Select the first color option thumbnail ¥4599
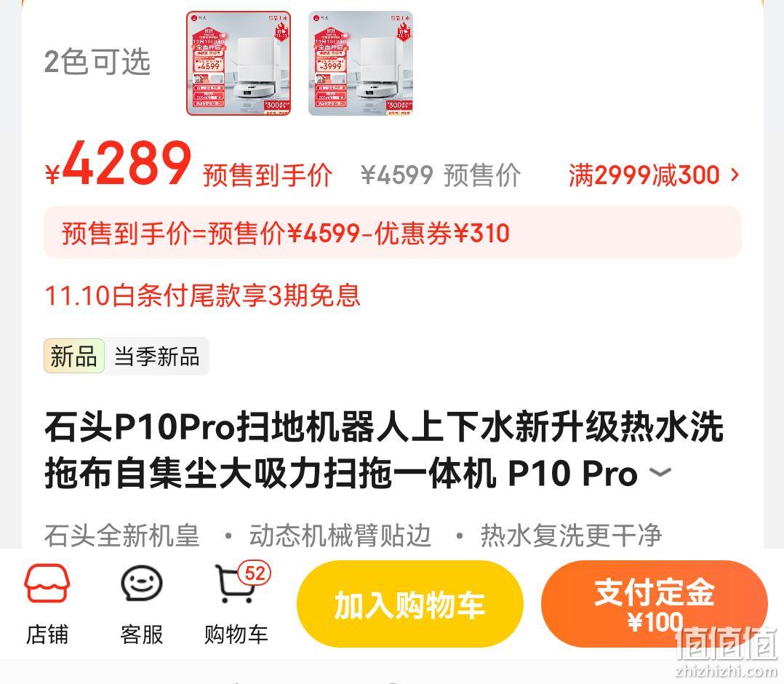Viewport: 784px width, 684px height. [x=239, y=63]
